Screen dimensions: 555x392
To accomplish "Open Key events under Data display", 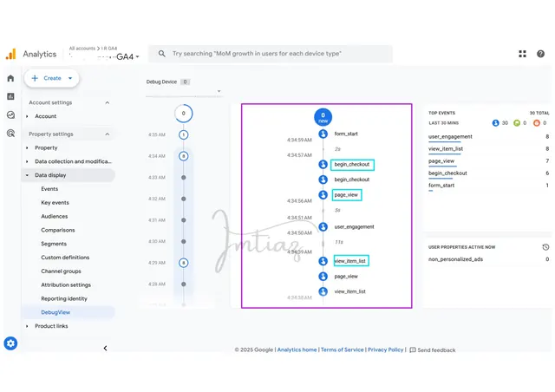I will 55,203.
